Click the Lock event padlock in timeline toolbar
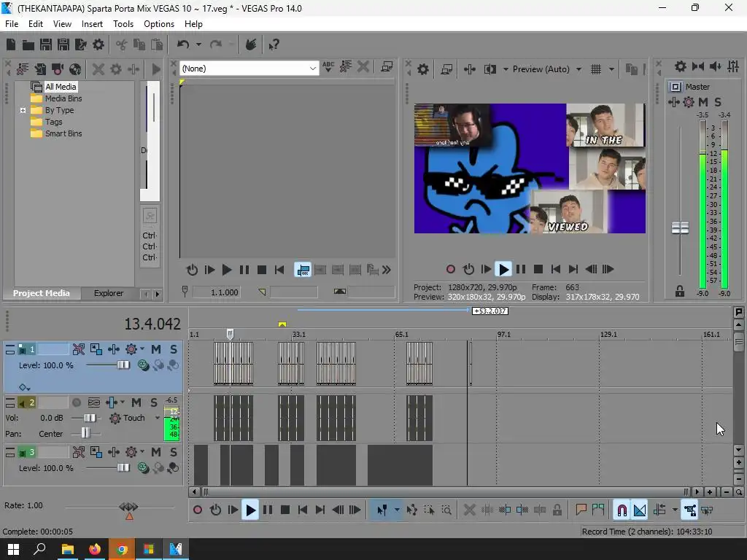This screenshot has width=747, height=560. [557, 510]
